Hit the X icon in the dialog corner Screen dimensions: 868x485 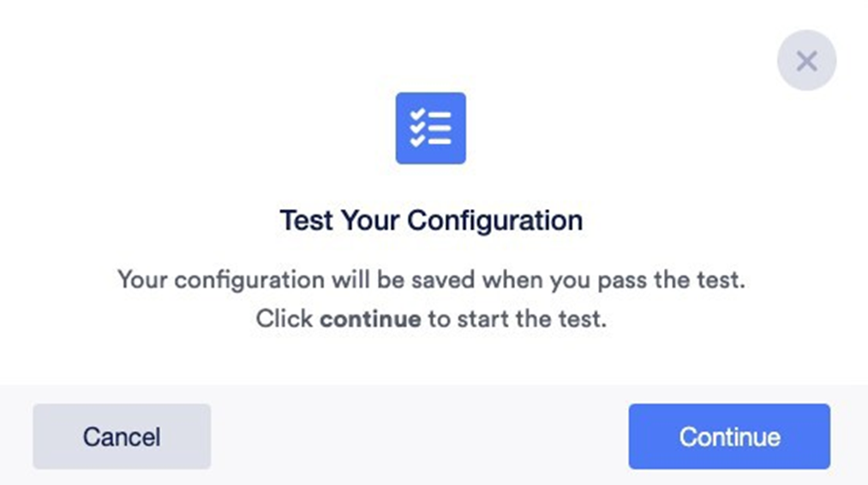[x=806, y=60]
